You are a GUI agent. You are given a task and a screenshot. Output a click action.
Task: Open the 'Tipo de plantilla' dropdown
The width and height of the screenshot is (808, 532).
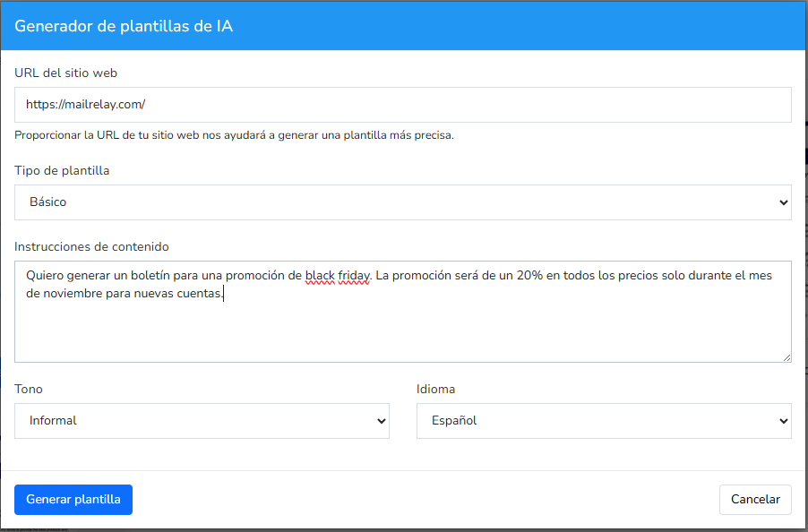pos(403,202)
